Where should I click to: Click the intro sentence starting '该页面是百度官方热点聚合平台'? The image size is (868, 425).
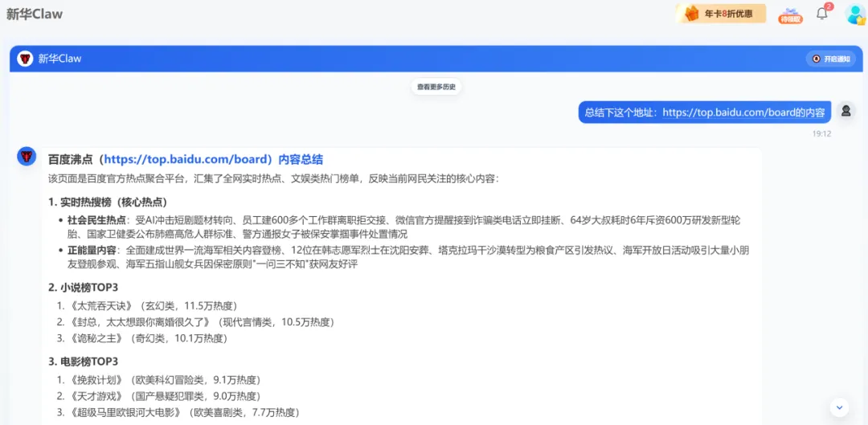click(x=274, y=178)
